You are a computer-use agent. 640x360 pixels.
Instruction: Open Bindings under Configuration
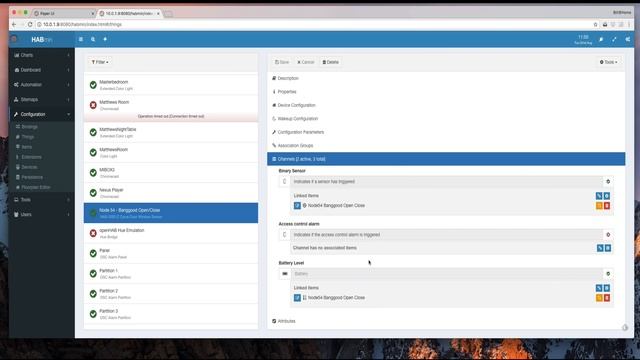point(29,127)
